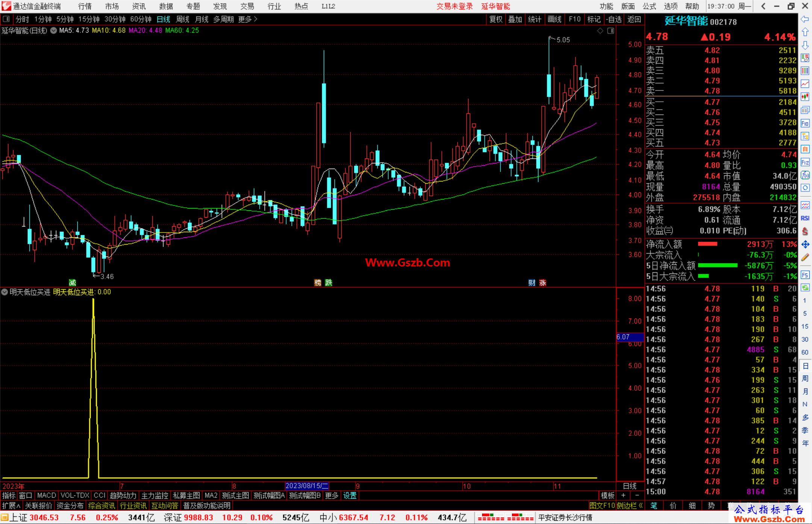Click the 画线 draw line button
Screen dimensions: 812x524
point(554,19)
